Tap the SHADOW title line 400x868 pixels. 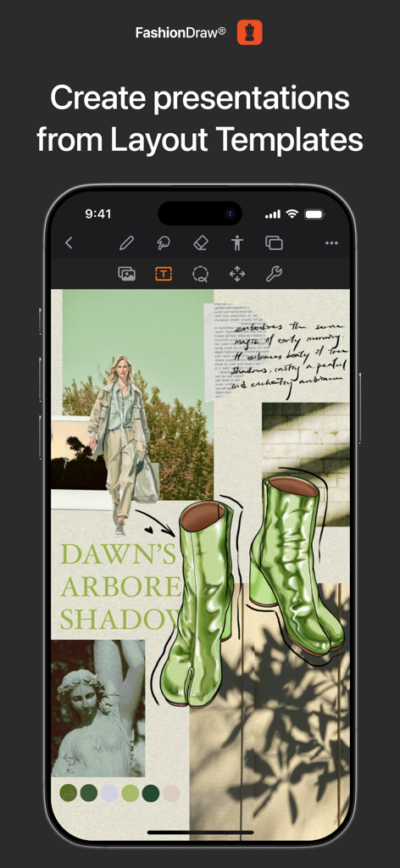(120, 620)
